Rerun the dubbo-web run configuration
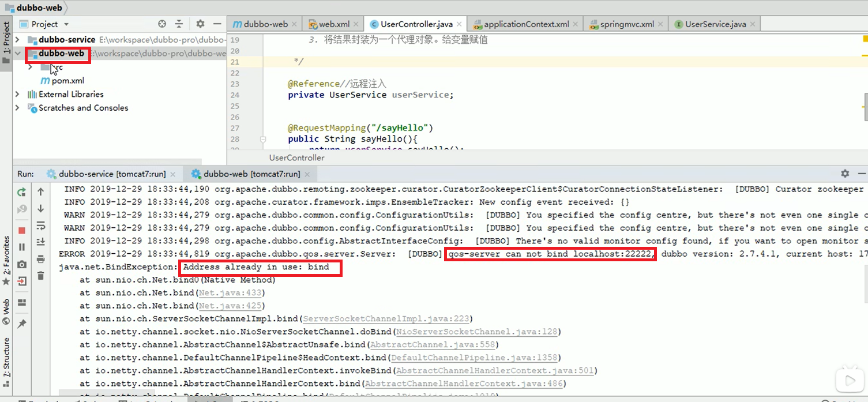Screen dimensions: 868x402 click(22, 192)
